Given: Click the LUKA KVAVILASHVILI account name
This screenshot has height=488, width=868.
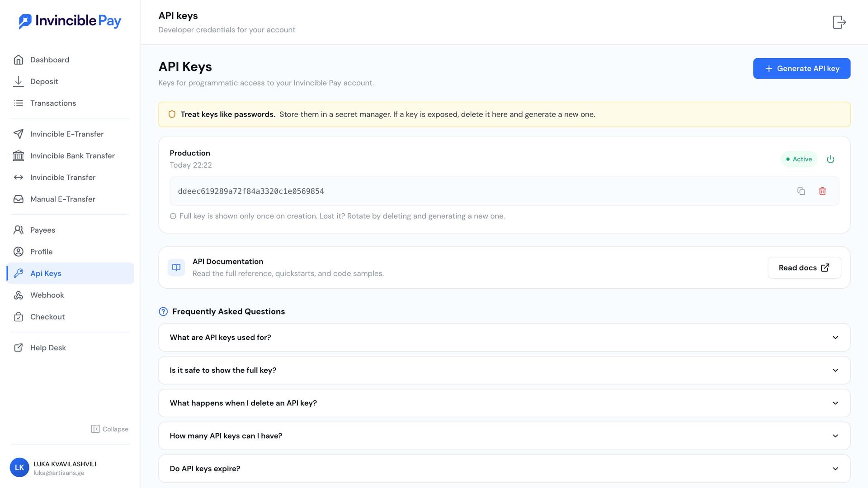Looking at the screenshot, I should (65, 464).
